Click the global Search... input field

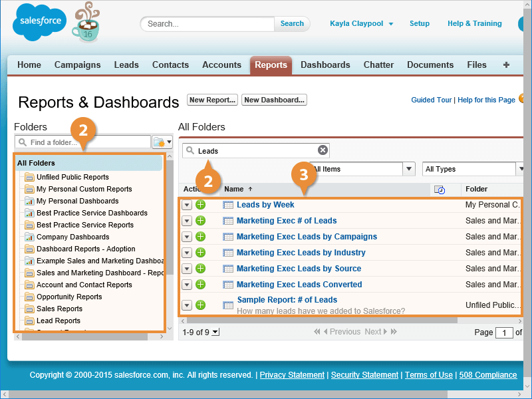pos(207,24)
